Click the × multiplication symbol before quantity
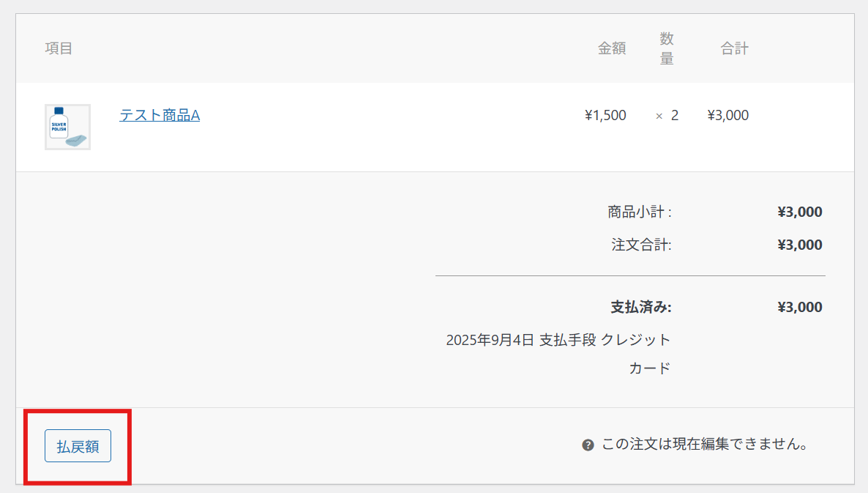Image resolution: width=868 pixels, height=493 pixels. click(659, 116)
